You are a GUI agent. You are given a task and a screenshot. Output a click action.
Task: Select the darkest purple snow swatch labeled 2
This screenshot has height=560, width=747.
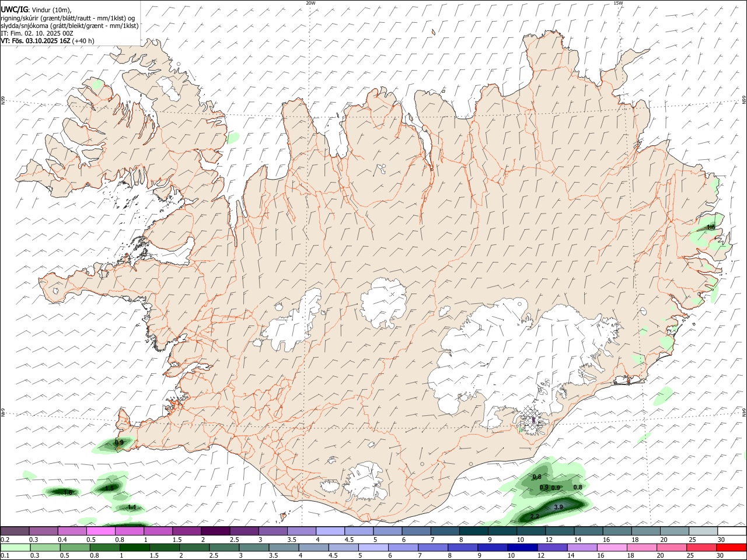(215, 531)
